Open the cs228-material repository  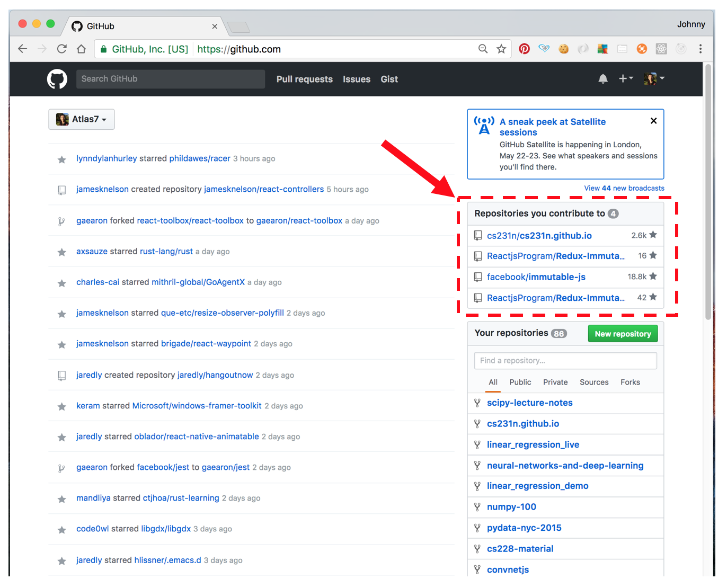[x=520, y=549]
